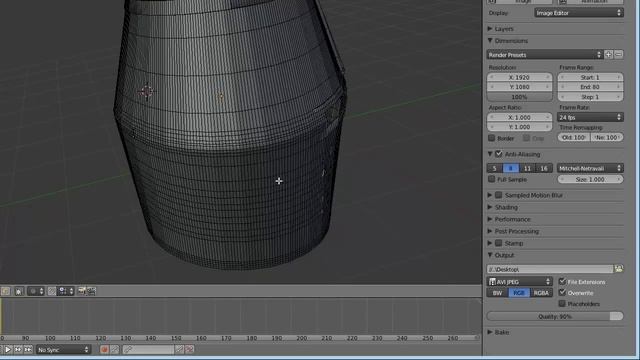The width and height of the screenshot is (640, 360).
Task: Click the filter Size 1.000 field
Action: [x=590, y=179]
